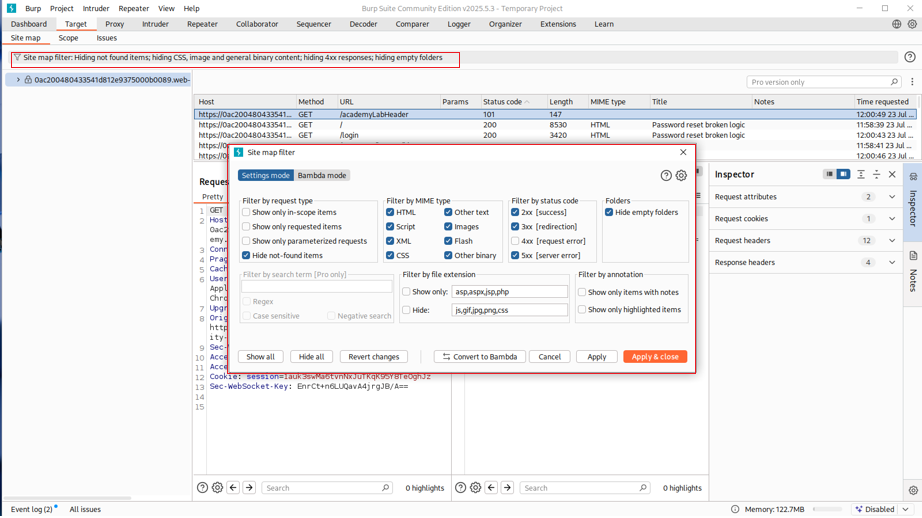Click Inspector collapse all sections icon

pyautogui.click(x=876, y=174)
